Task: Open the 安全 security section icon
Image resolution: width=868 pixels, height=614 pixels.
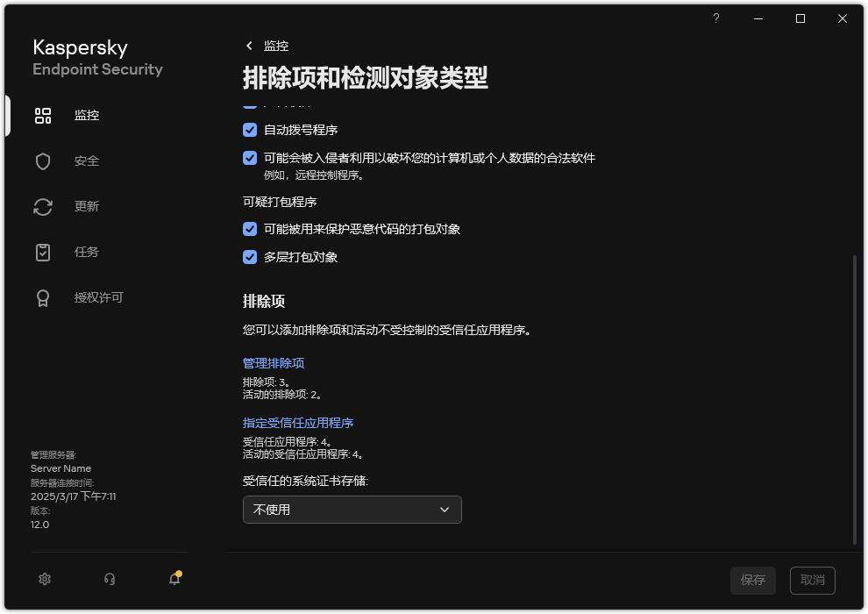Action: (x=43, y=161)
